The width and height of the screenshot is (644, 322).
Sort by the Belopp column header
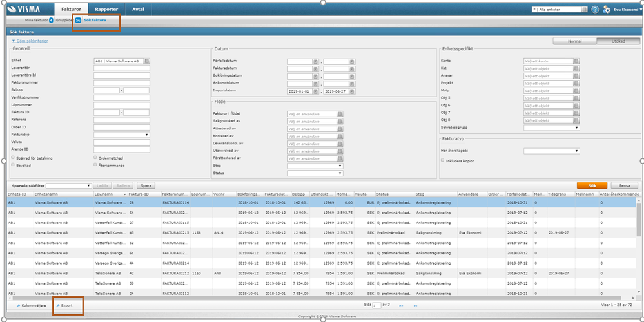[x=300, y=194]
